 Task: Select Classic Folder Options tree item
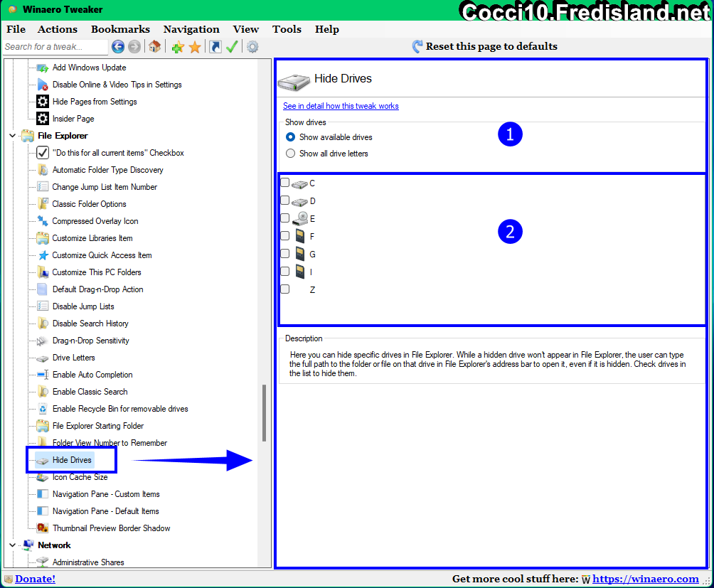tap(90, 204)
